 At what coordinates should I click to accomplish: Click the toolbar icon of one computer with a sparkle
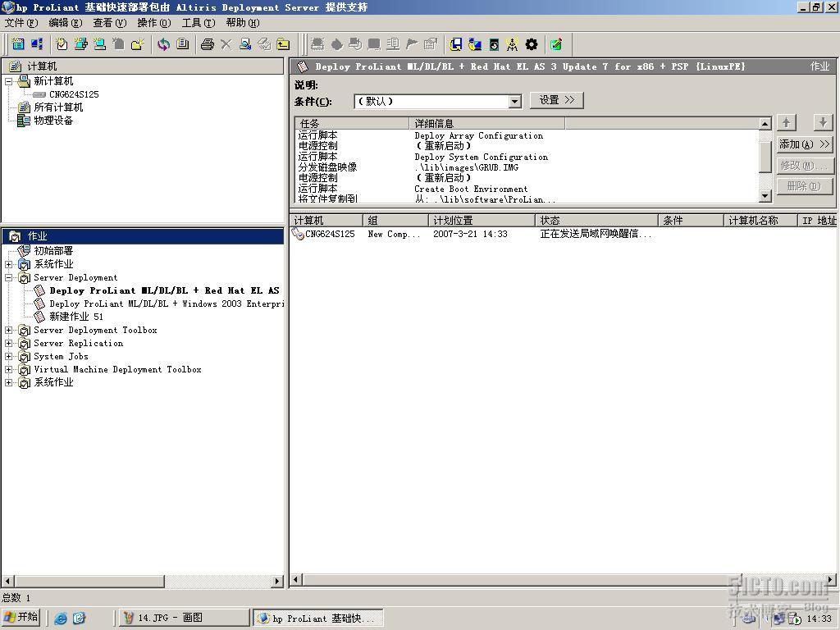(x=99, y=44)
